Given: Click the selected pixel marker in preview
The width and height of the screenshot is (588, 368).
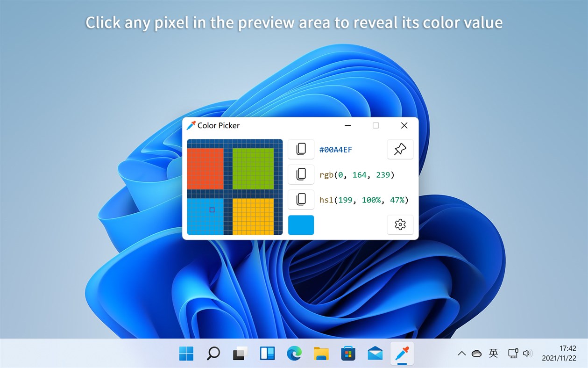Looking at the screenshot, I should [x=212, y=210].
